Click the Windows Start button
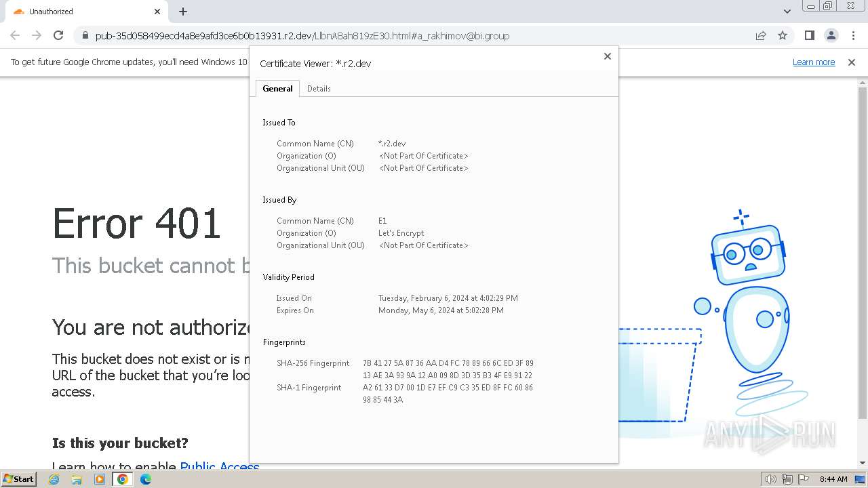868x488 pixels. pyautogui.click(x=18, y=479)
